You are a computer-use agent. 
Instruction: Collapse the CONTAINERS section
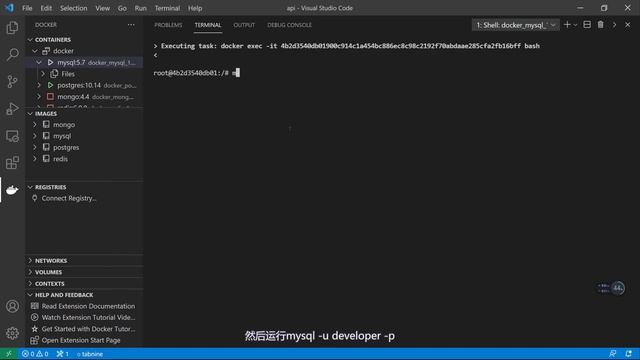tap(30, 40)
